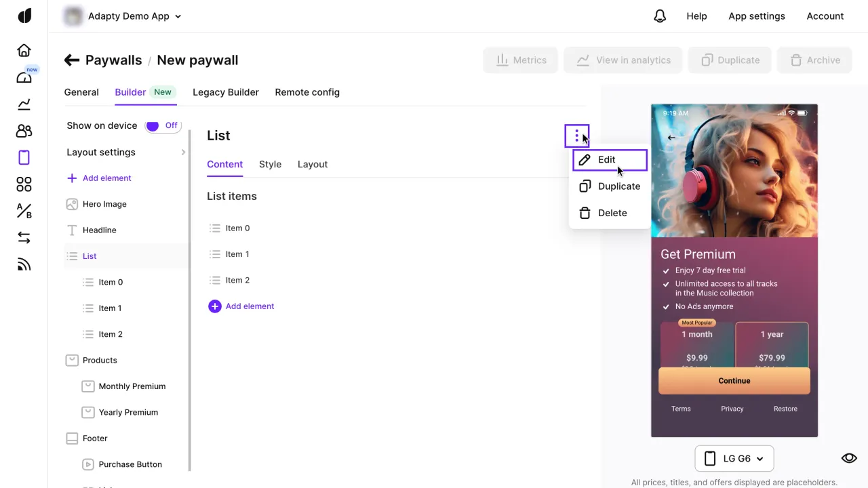Switch to the General tab
This screenshot has height=488, width=868.
(81, 92)
